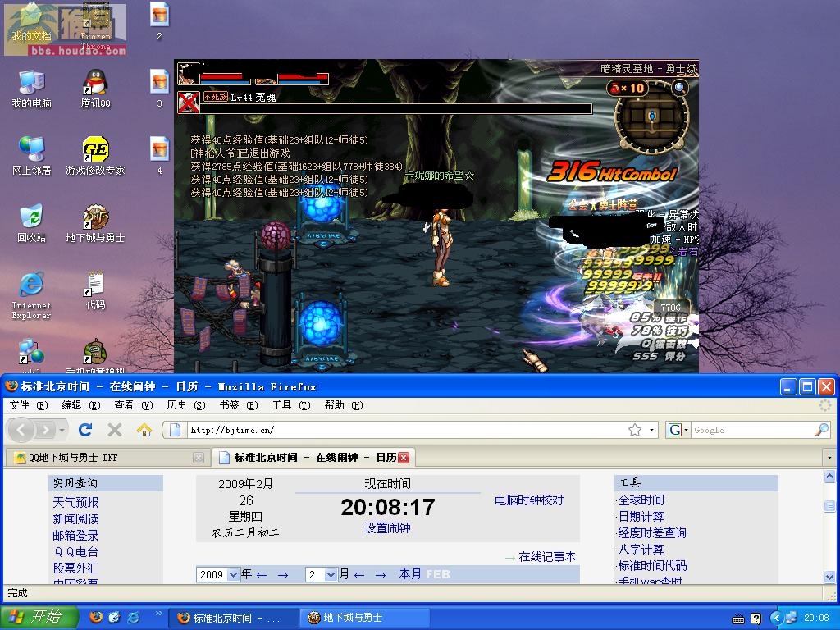
Task: Click the page scrollbar down arrow
Action: point(829,577)
